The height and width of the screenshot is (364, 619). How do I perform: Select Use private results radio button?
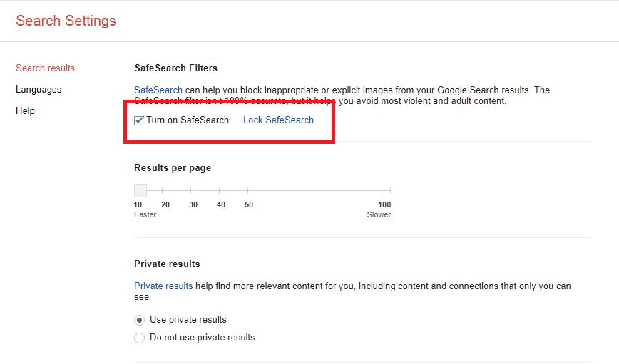click(140, 320)
